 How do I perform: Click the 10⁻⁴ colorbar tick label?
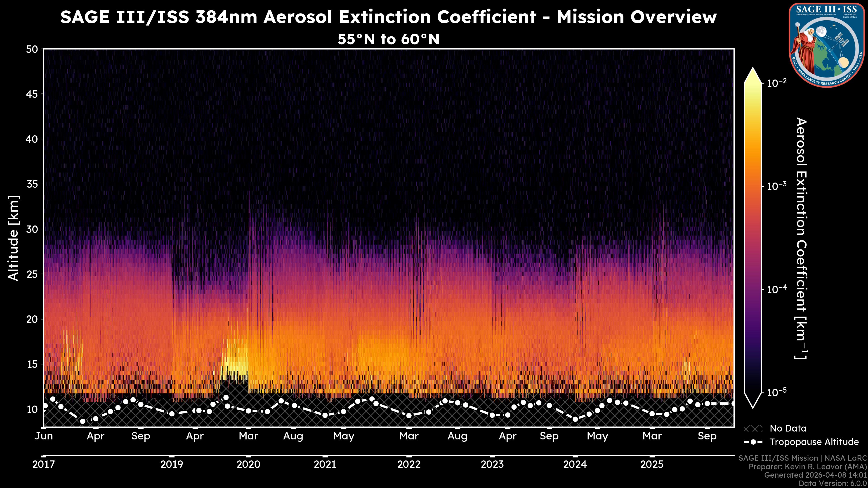point(777,289)
